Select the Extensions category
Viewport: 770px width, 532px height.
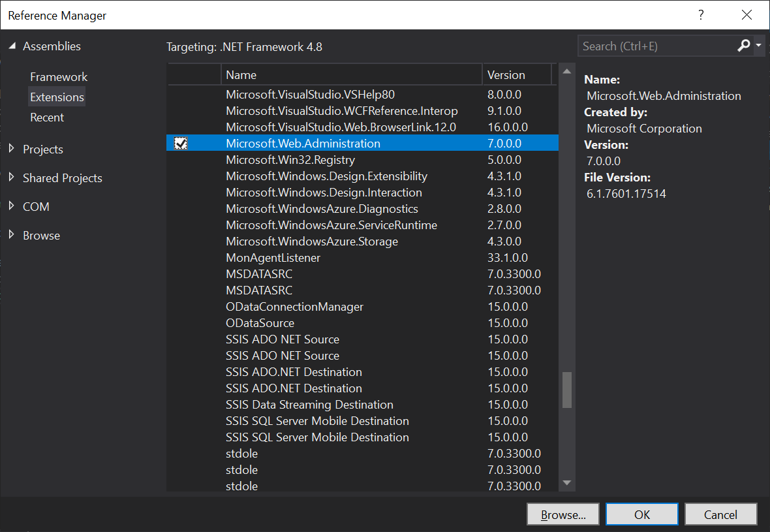(x=57, y=97)
